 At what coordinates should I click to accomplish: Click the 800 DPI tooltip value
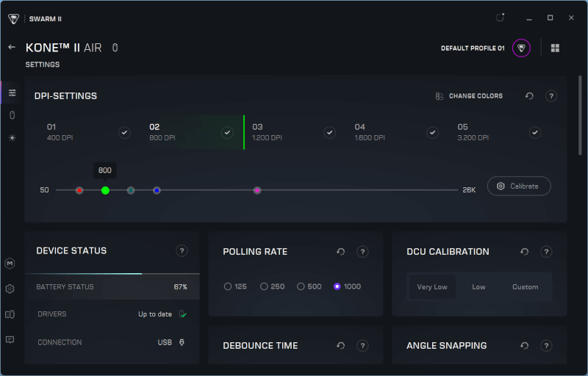point(105,170)
